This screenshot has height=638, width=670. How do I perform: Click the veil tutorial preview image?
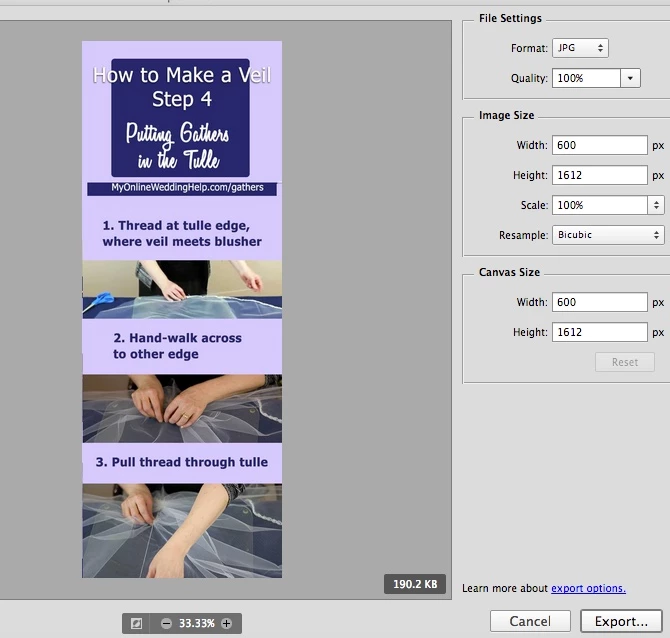[x=182, y=309]
